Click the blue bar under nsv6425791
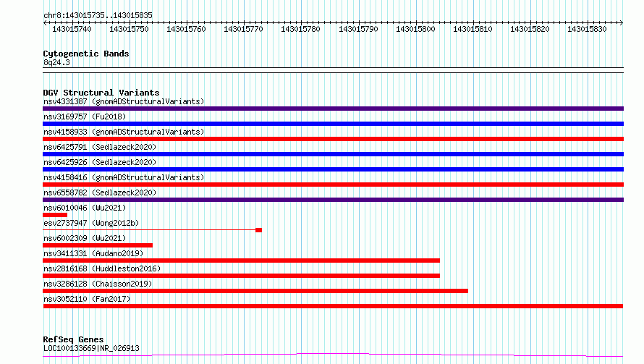 [x=333, y=154]
